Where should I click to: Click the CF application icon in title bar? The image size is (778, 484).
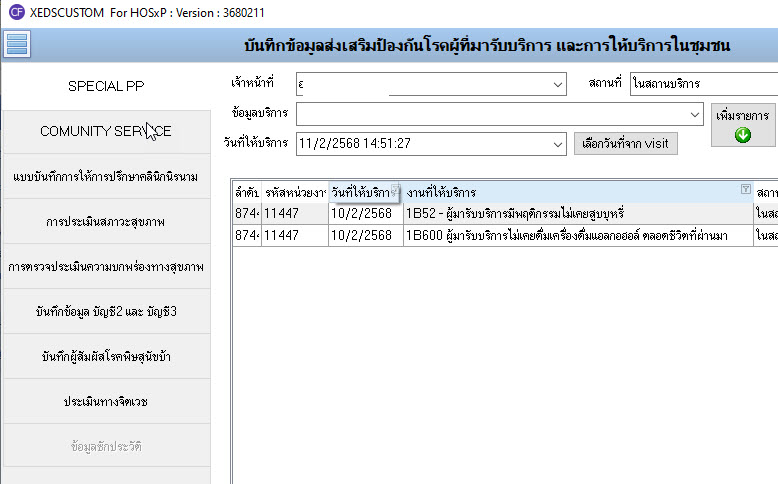coord(16,12)
